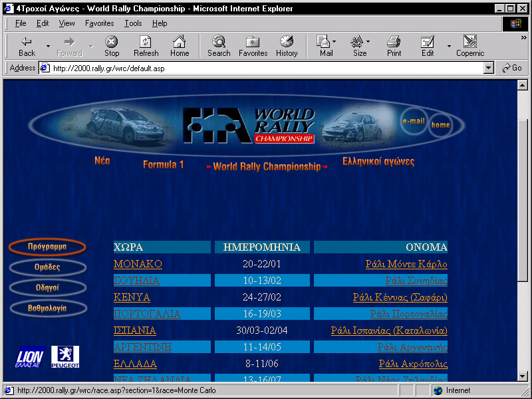This screenshot has height=399, width=532.
Task: Click the Go button beside address bar
Action: (512, 68)
